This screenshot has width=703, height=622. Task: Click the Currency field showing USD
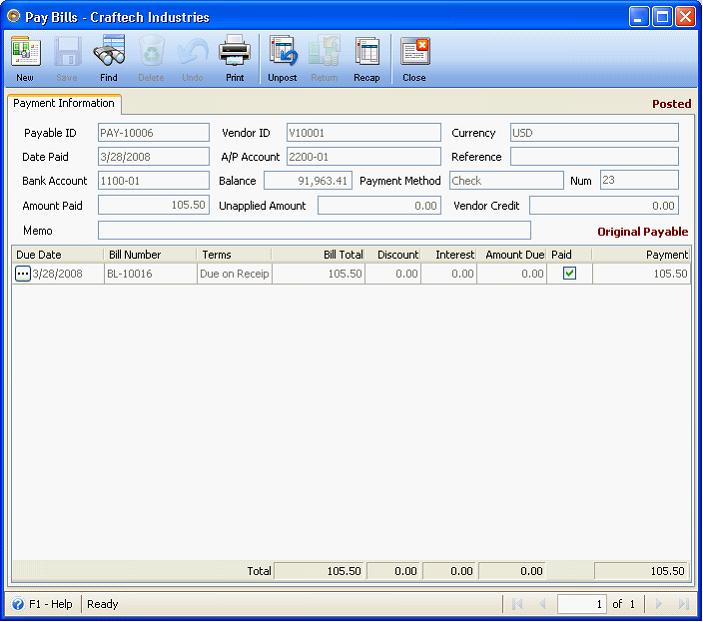pyautogui.click(x=594, y=133)
